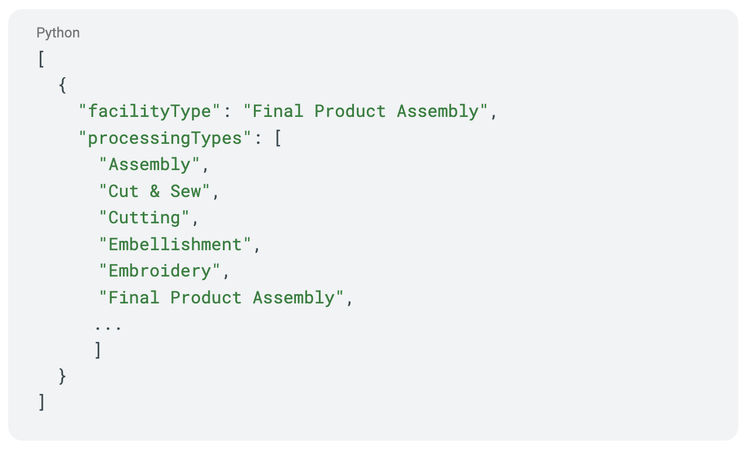Viewport: 750px width, 449px height.
Task: Click the closing curly brace
Action: 63,376
